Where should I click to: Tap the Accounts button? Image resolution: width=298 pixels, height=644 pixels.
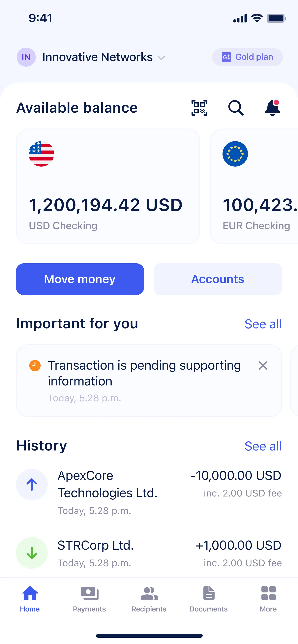218,279
